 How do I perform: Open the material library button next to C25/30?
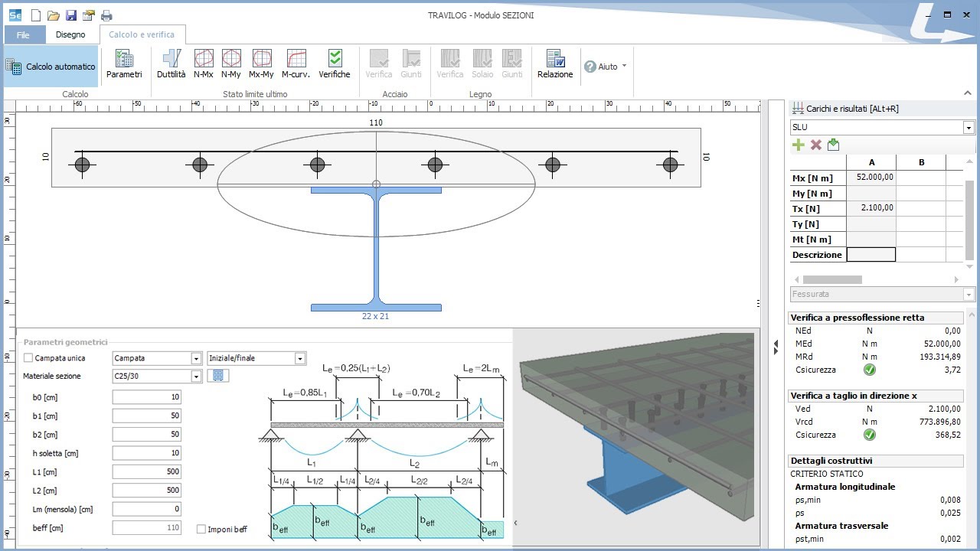pos(218,376)
